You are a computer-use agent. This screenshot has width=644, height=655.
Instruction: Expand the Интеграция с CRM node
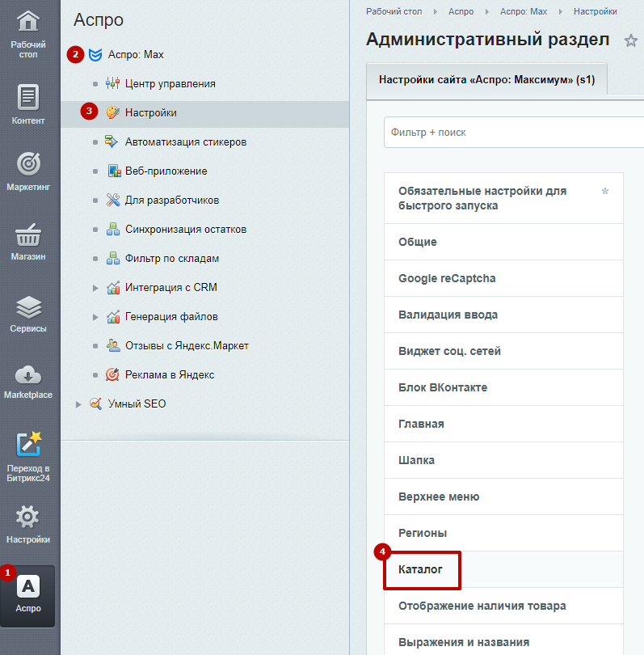coord(95,288)
